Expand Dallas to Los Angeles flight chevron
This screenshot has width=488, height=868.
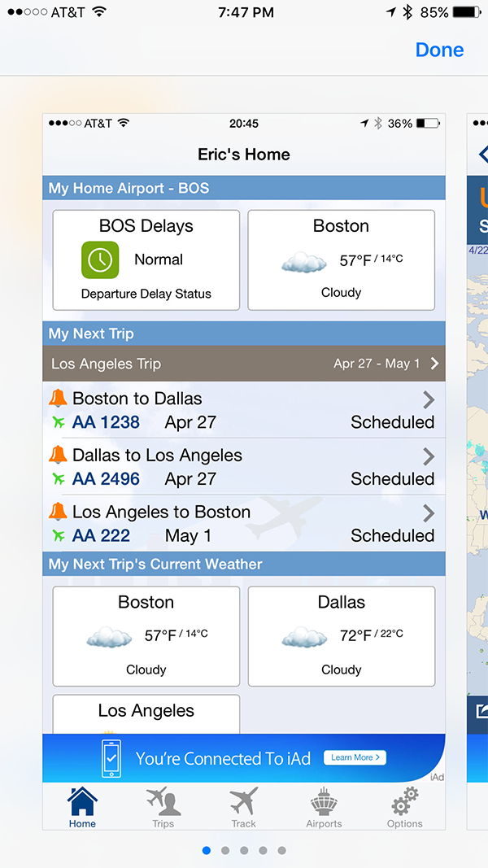click(x=429, y=456)
